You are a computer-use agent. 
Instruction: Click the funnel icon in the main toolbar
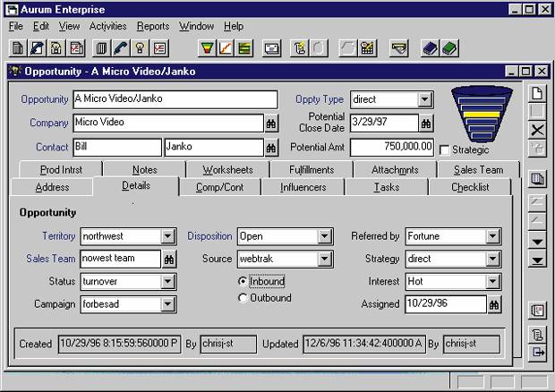(x=207, y=48)
